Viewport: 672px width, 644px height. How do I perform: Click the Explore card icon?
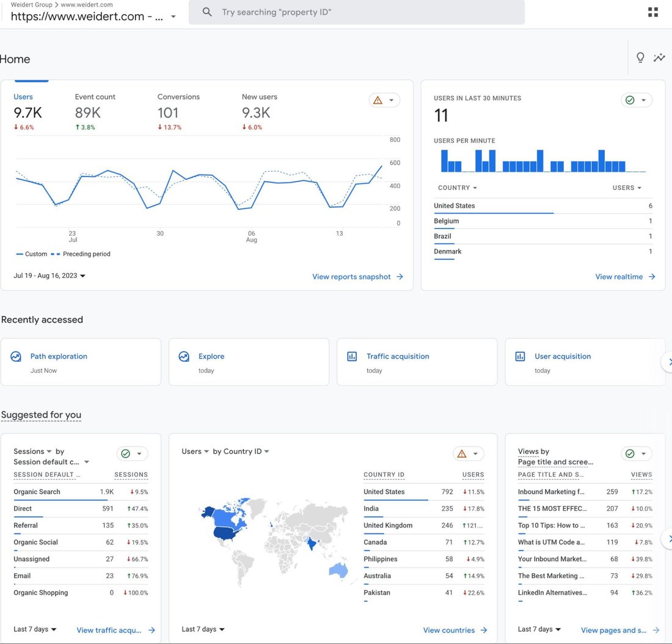point(184,356)
